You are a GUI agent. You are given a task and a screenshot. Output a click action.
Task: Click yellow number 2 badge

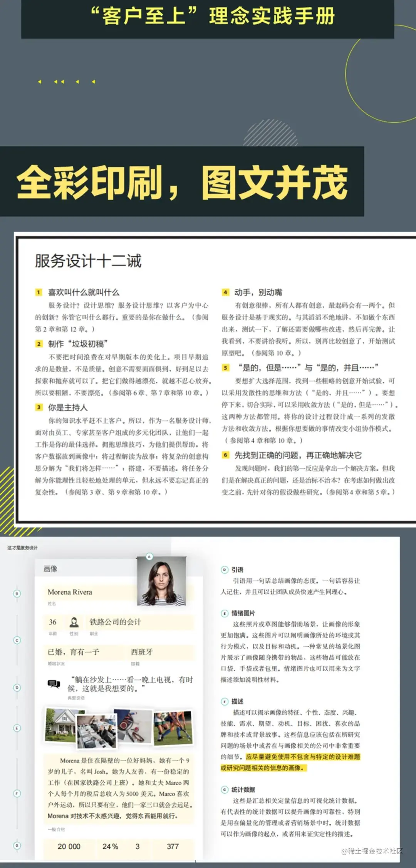tap(39, 344)
